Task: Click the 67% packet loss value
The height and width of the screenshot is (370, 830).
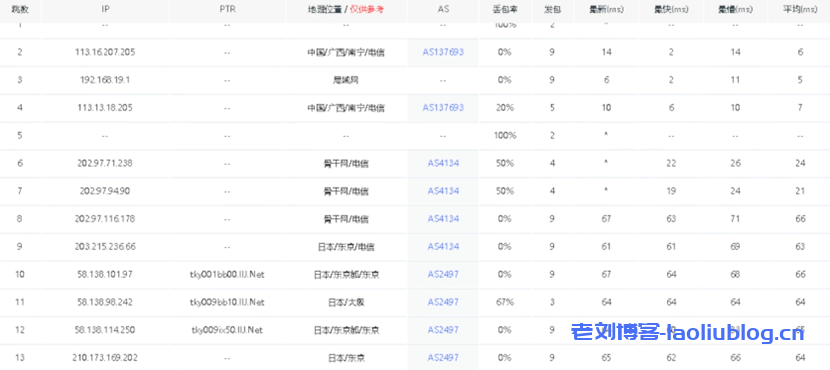Action: (x=504, y=302)
